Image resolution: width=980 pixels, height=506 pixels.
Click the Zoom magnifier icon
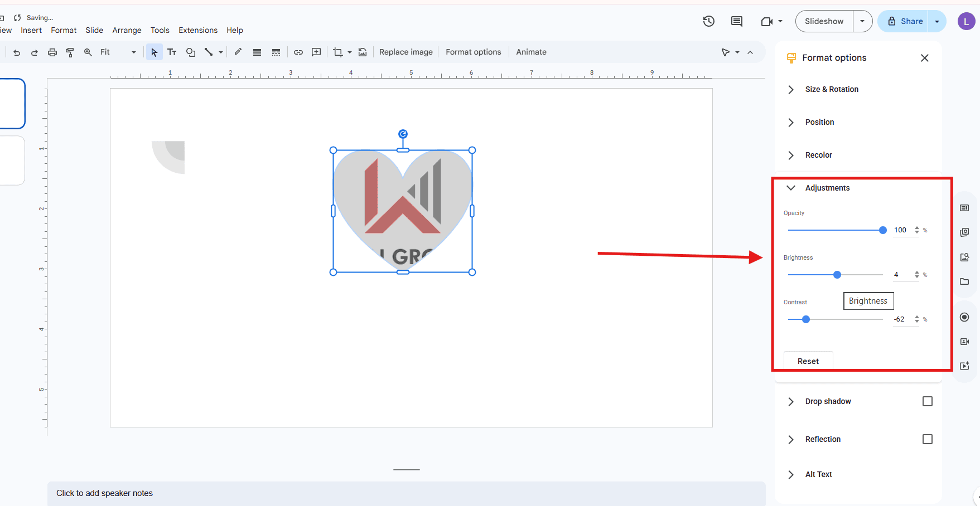pyautogui.click(x=88, y=52)
